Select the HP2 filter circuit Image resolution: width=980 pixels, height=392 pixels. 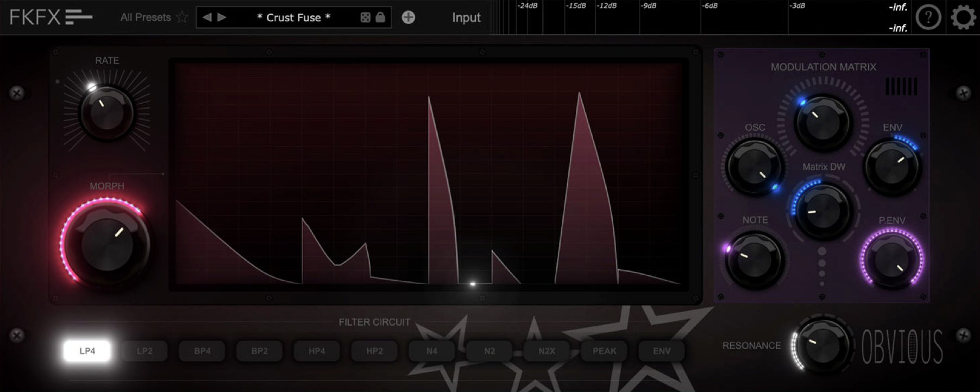374,351
